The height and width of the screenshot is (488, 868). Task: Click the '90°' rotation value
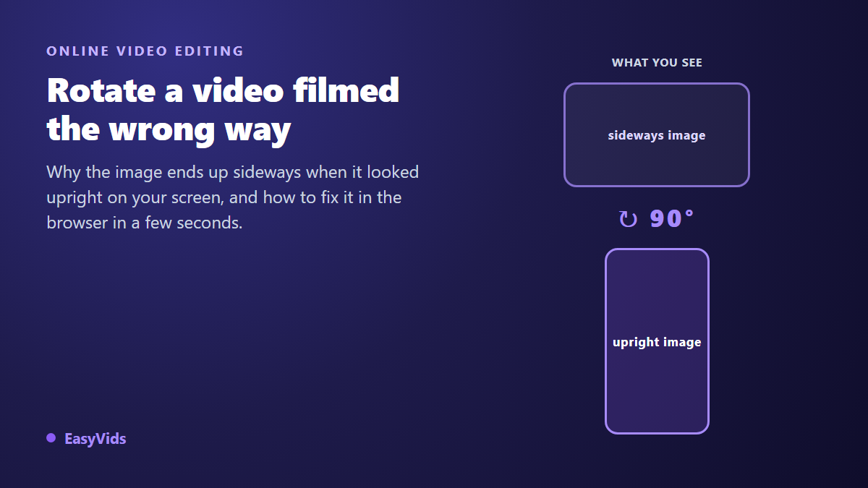pos(672,218)
